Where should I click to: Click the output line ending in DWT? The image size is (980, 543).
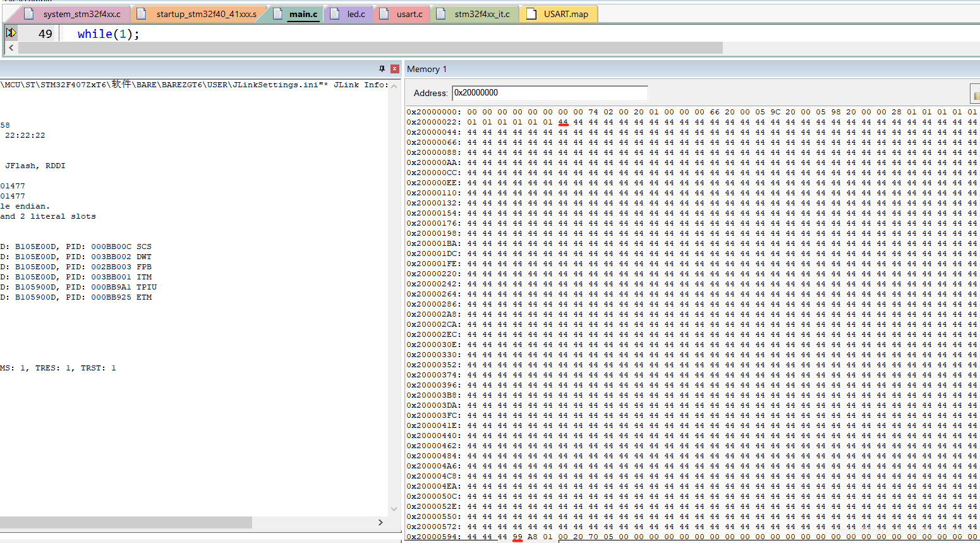(x=76, y=257)
